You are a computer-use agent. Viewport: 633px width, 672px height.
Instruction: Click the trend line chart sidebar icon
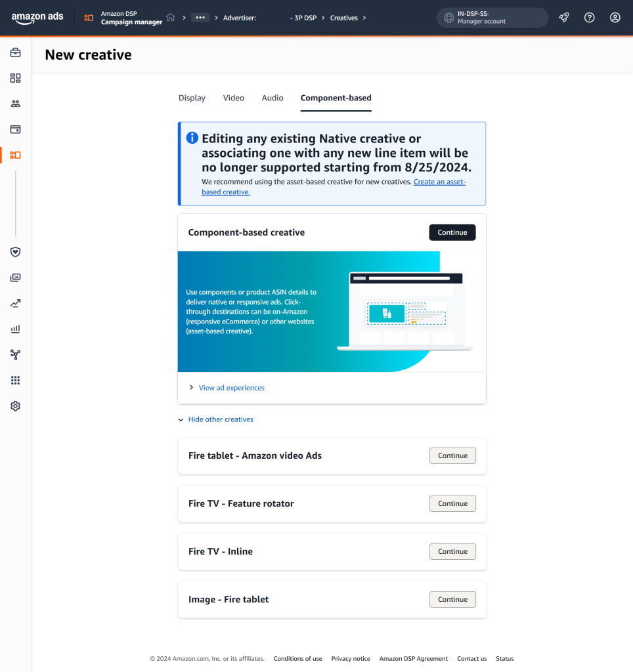click(x=16, y=303)
